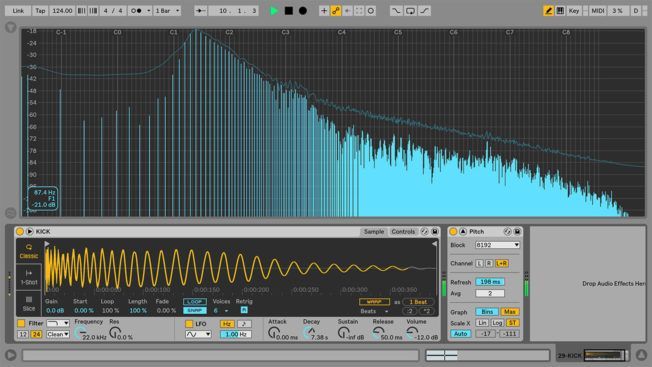The height and width of the screenshot is (367, 652).
Task: Click the Punch-Out switch icon
Action: 424,11
